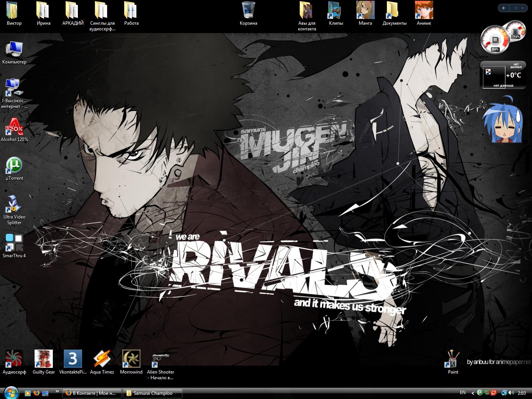Click sidebar previous gadgets page arrow
532x399 pixels.
coord(516,8)
